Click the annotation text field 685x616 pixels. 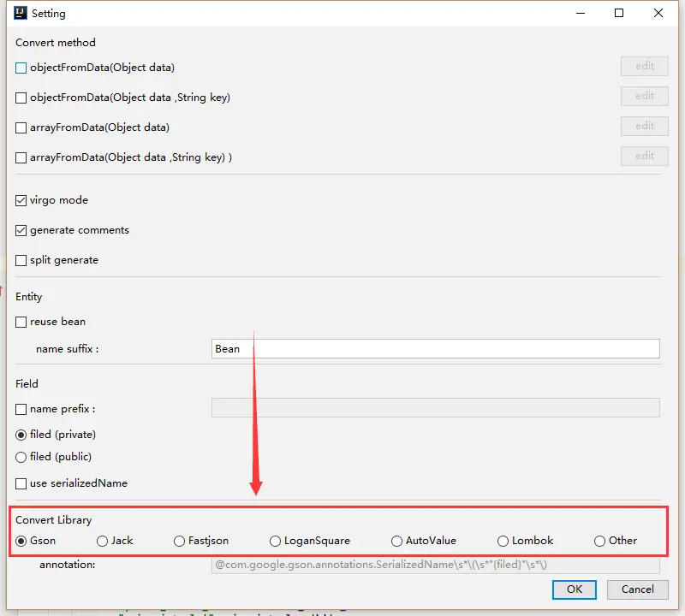pyautogui.click(x=436, y=565)
